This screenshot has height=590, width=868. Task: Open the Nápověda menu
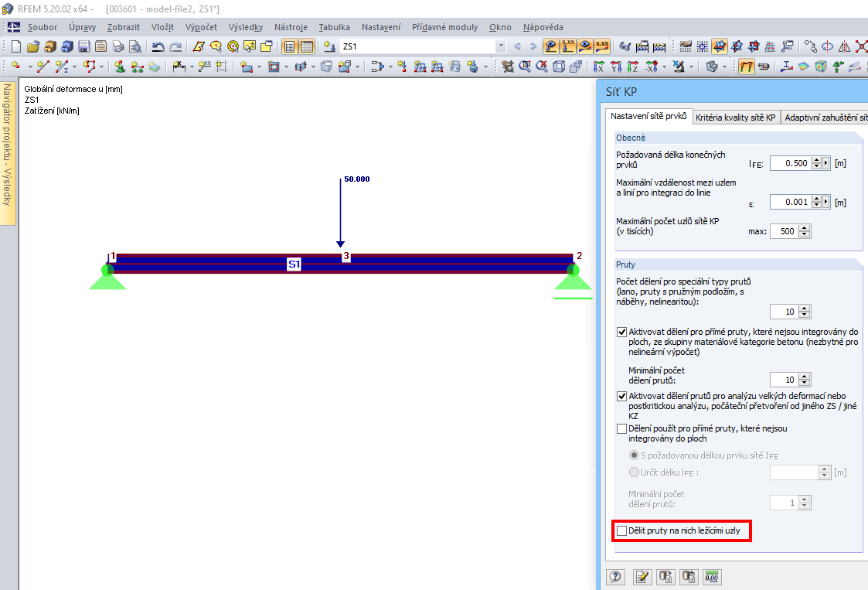coord(543,27)
